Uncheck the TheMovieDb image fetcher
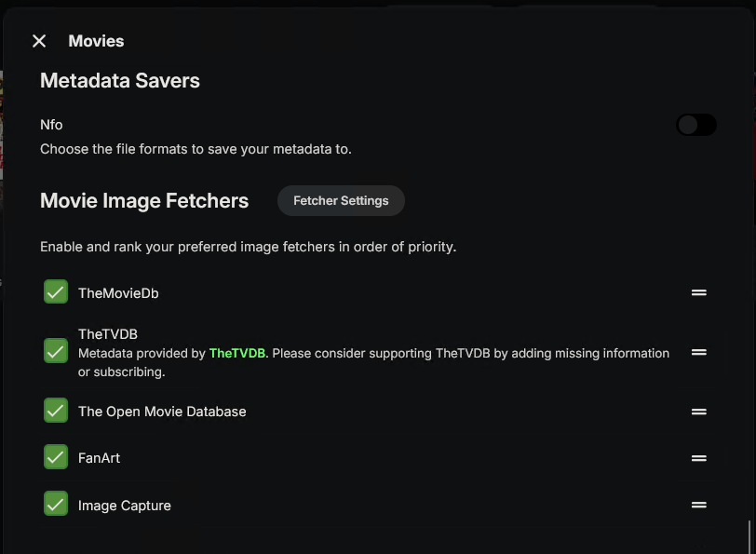Screen dimensions: 756x554 tap(56, 292)
